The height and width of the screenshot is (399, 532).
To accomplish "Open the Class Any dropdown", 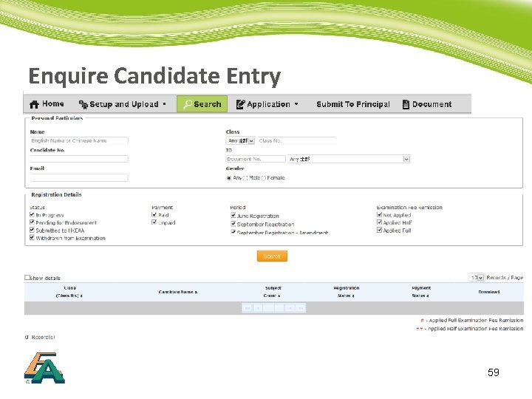I will click(240, 140).
